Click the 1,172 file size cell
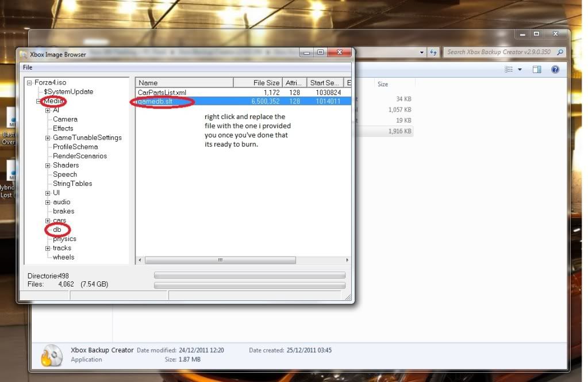The image size is (588, 382). click(271, 93)
